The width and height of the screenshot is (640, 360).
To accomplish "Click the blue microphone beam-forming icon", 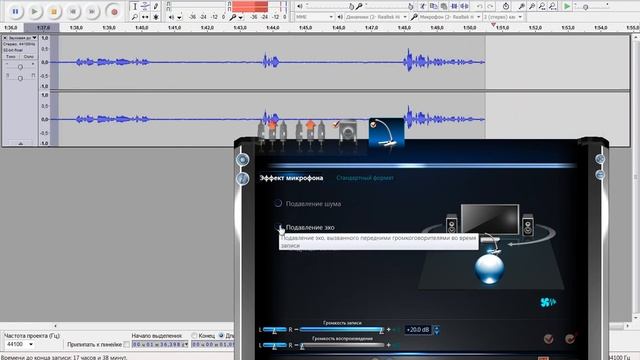I will tap(548, 302).
